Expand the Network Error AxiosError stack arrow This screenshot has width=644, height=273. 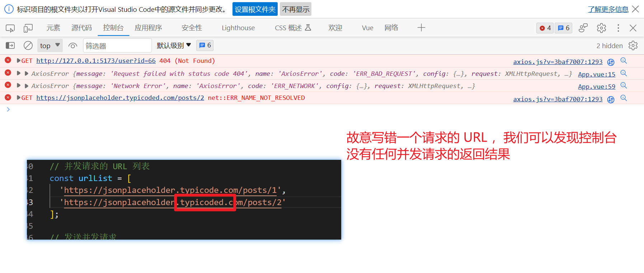19,85
